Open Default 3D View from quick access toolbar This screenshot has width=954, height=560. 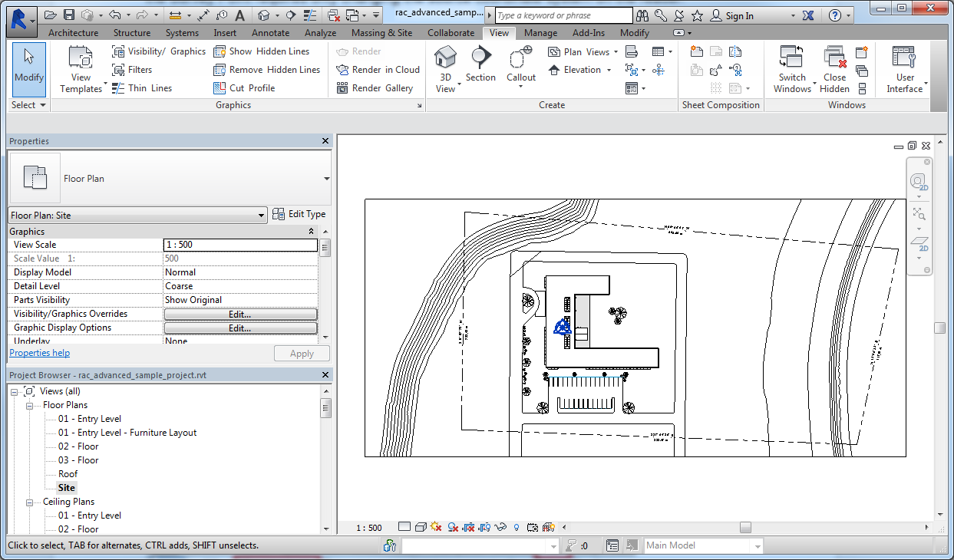click(264, 15)
